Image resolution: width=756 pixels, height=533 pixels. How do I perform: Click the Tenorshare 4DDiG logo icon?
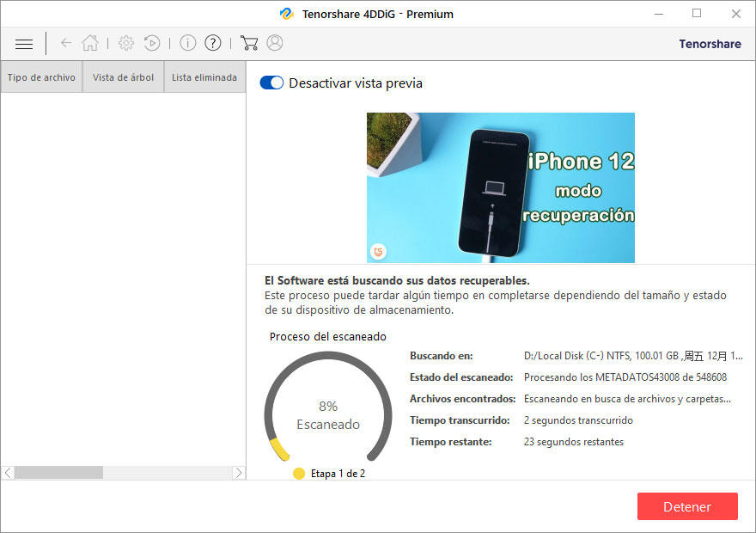tap(286, 14)
